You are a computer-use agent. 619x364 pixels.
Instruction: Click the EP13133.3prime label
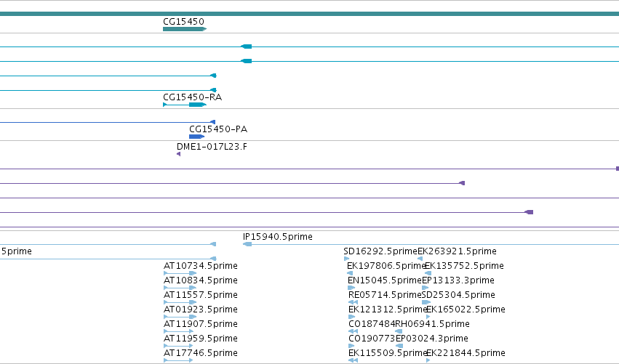point(458,280)
